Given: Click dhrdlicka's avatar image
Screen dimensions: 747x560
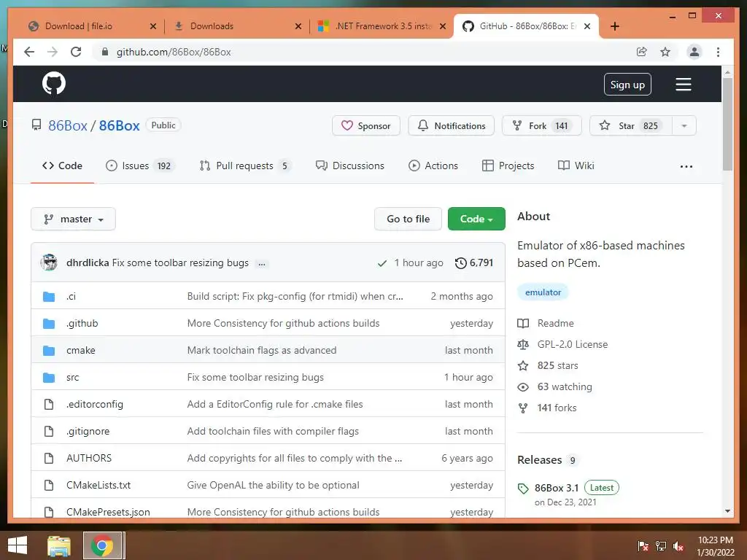Looking at the screenshot, I should [49, 262].
